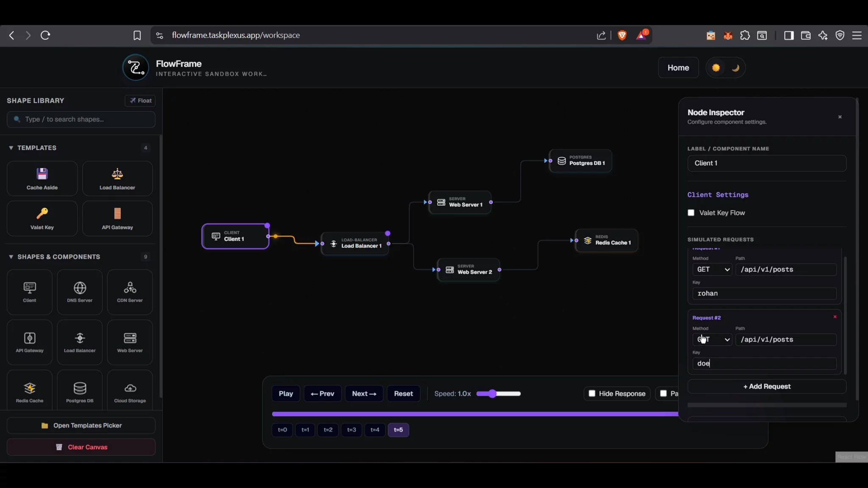Jump to timeline step t=1
868x488 pixels.
(305, 430)
